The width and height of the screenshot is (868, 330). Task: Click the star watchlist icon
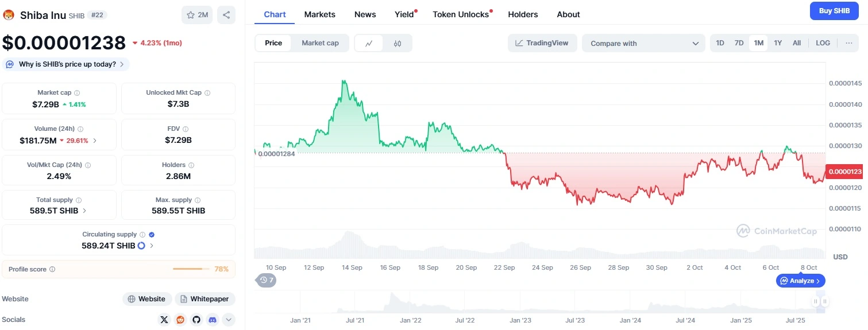tap(197, 15)
